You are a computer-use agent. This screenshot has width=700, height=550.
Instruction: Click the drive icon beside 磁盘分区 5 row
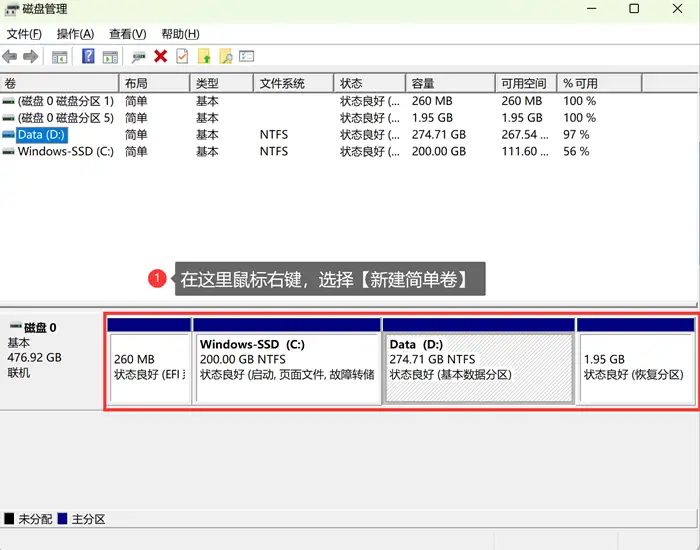click(x=8, y=118)
